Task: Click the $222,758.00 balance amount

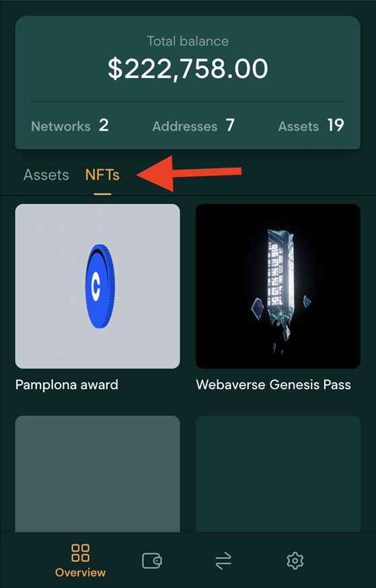Action: [188, 69]
